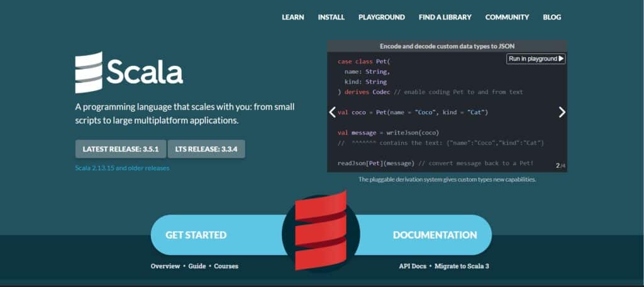The image size is (644, 287).
Task: Click LATEST RELEASE: 3.5.1 button
Action: (121, 149)
